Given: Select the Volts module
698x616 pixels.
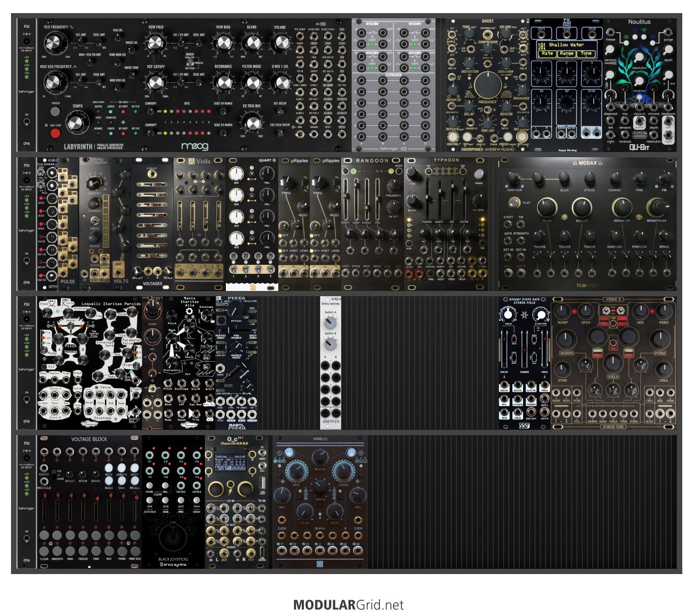Looking at the screenshot, I should click(x=121, y=224).
